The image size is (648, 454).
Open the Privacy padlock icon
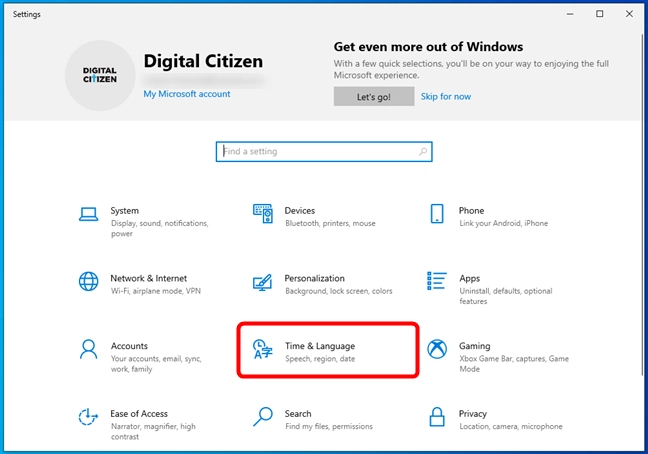pos(437,416)
